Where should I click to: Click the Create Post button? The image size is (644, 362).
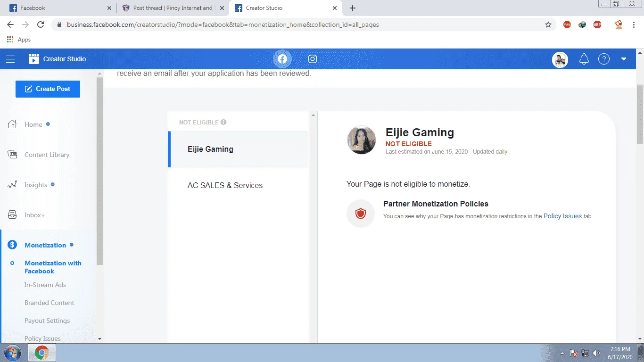(x=48, y=89)
